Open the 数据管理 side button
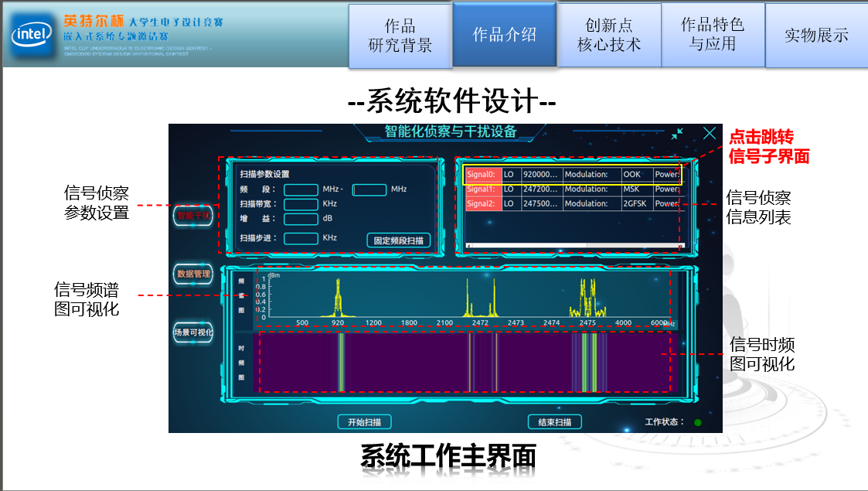Screen dimensions: 868x491 [x=193, y=274]
